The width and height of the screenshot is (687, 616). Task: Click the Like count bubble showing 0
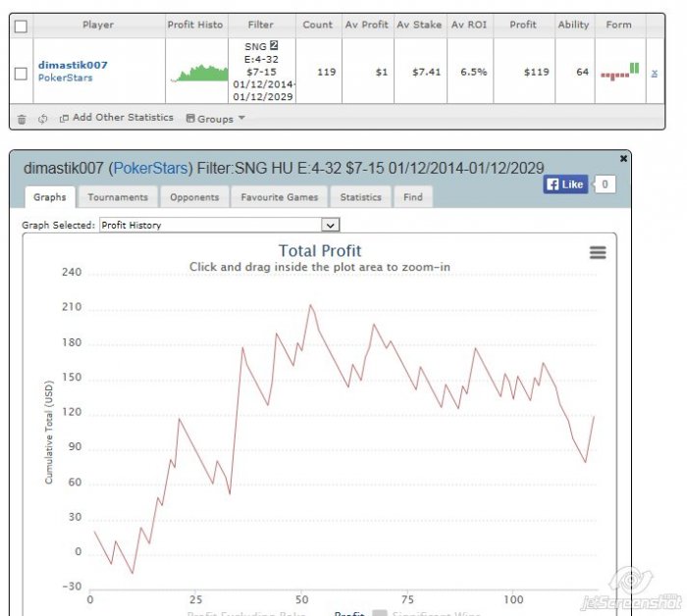(x=605, y=184)
